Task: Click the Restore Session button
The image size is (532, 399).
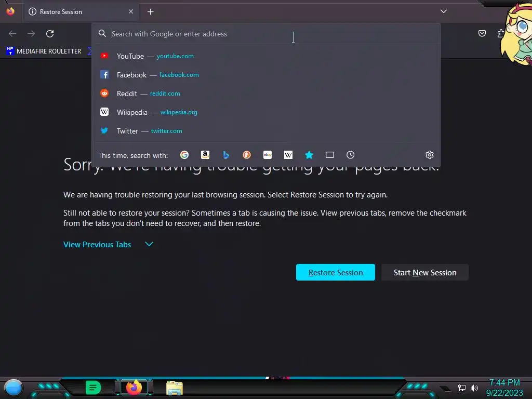Action: click(x=336, y=272)
